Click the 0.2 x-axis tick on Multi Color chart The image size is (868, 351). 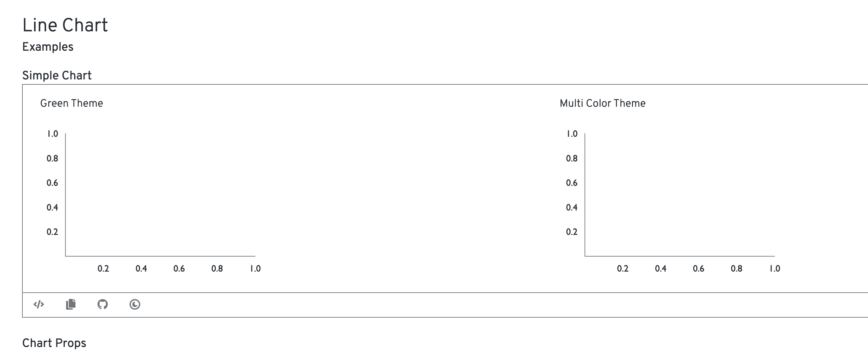[623, 269]
